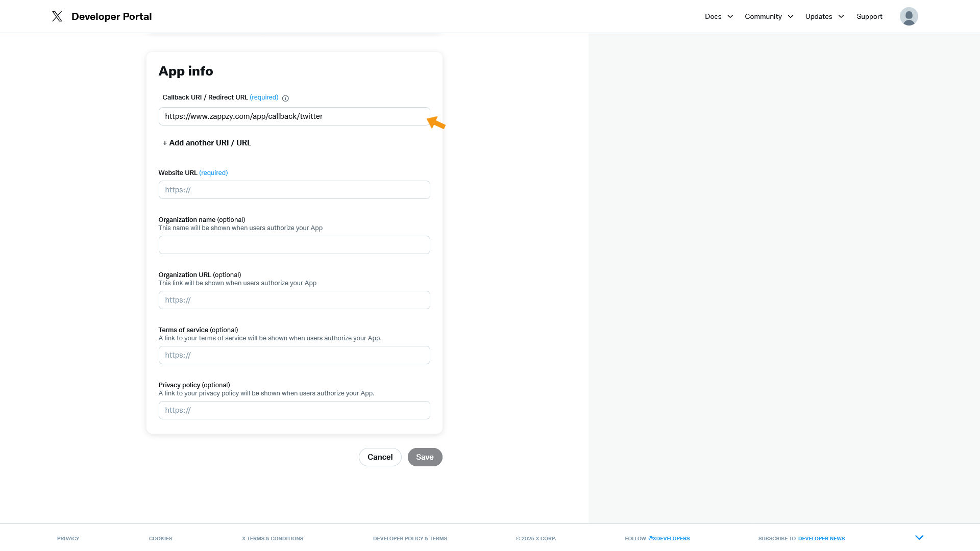Add another URI / URL
The height and width of the screenshot is (551, 980).
point(207,143)
